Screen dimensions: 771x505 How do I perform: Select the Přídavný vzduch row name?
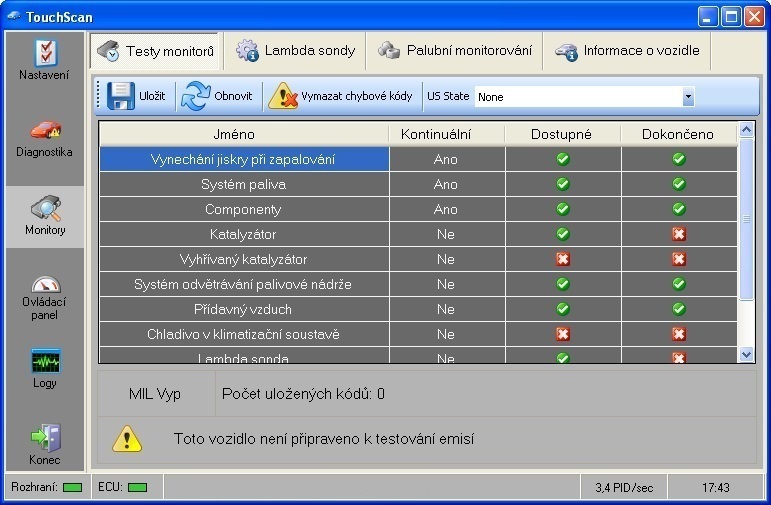(x=243, y=309)
